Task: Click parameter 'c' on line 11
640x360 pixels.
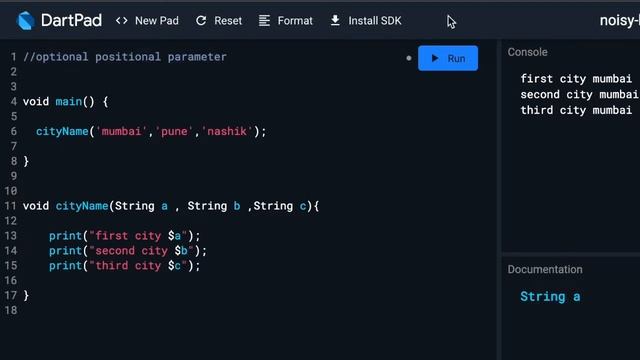Action: pos(303,206)
